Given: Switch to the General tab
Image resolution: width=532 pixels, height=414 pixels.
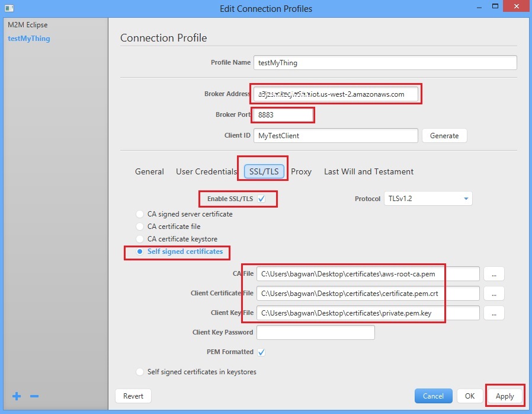Looking at the screenshot, I should tap(149, 171).
